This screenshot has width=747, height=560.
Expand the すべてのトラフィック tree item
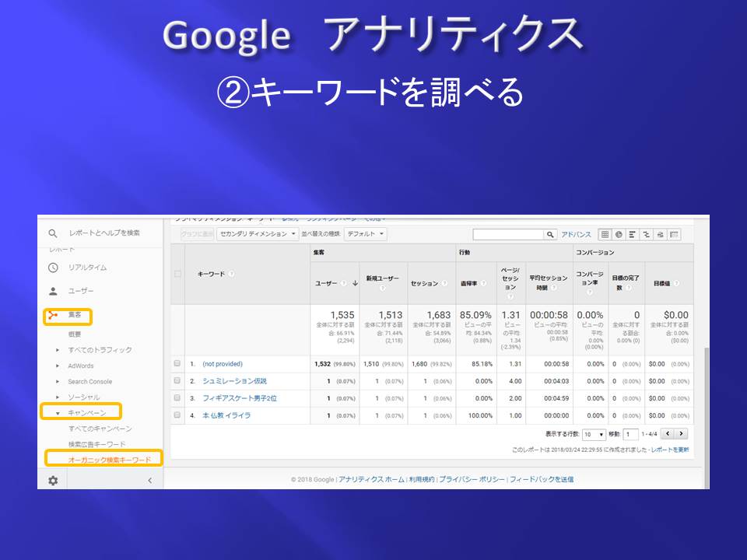point(58,350)
